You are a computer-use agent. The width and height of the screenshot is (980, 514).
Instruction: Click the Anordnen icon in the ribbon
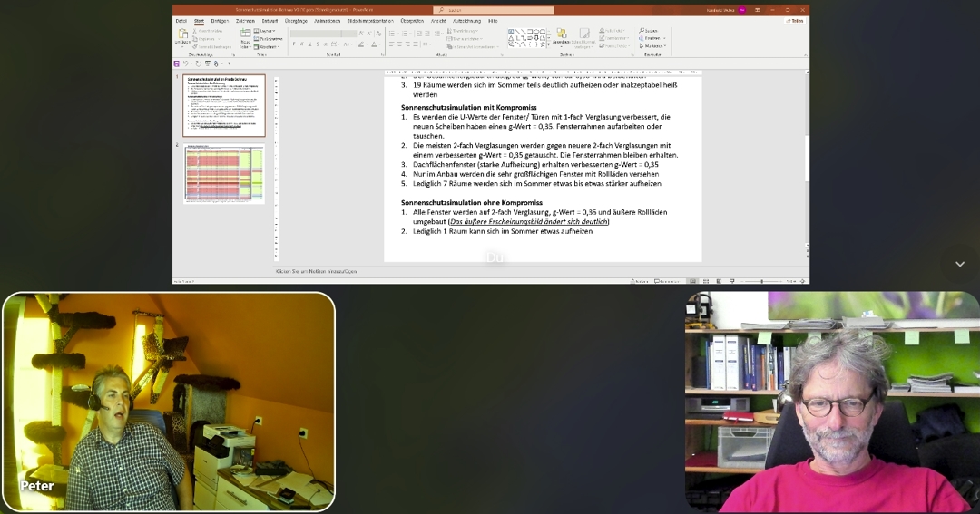point(561,36)
